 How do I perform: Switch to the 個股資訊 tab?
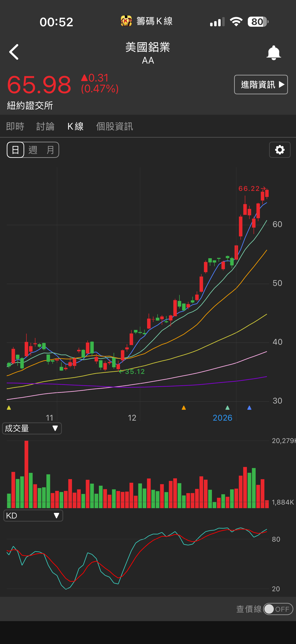click(x=115, y=126)
